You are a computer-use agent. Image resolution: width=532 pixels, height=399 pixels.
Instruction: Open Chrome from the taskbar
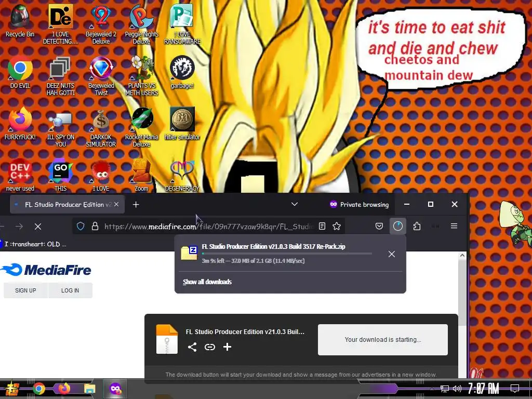(38, 389)
